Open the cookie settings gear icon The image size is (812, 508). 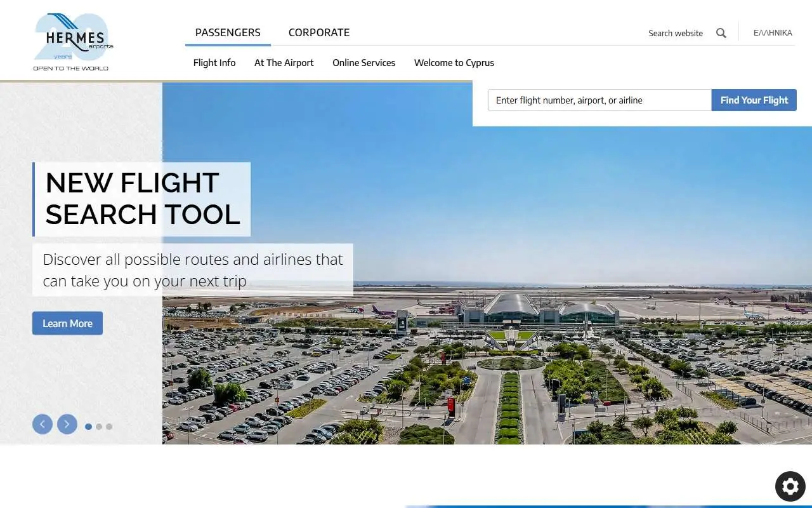point(790,486)
